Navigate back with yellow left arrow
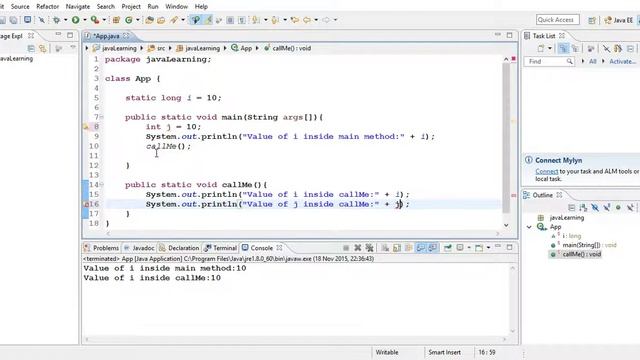 coord(307,20)
